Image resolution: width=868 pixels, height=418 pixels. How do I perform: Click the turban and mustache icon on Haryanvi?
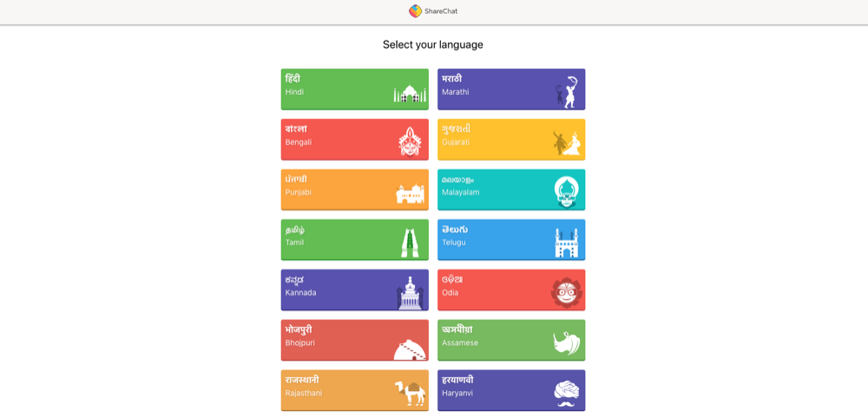pos(567,393)
